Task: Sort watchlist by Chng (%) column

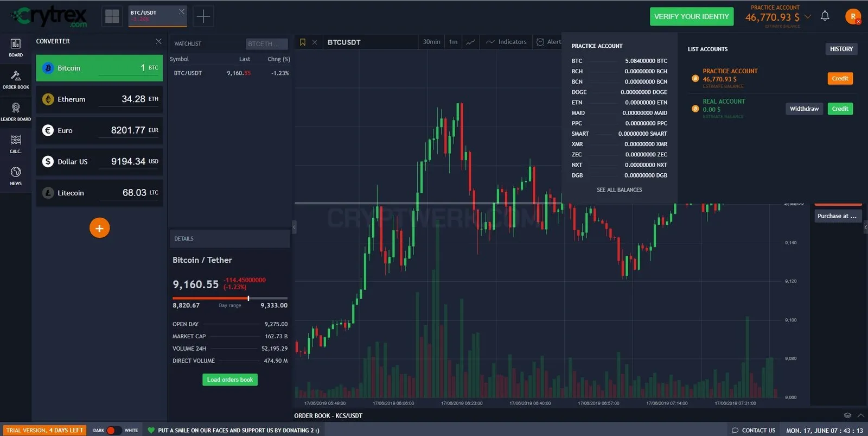Action: pyautogui.click(x=279, y=59)
